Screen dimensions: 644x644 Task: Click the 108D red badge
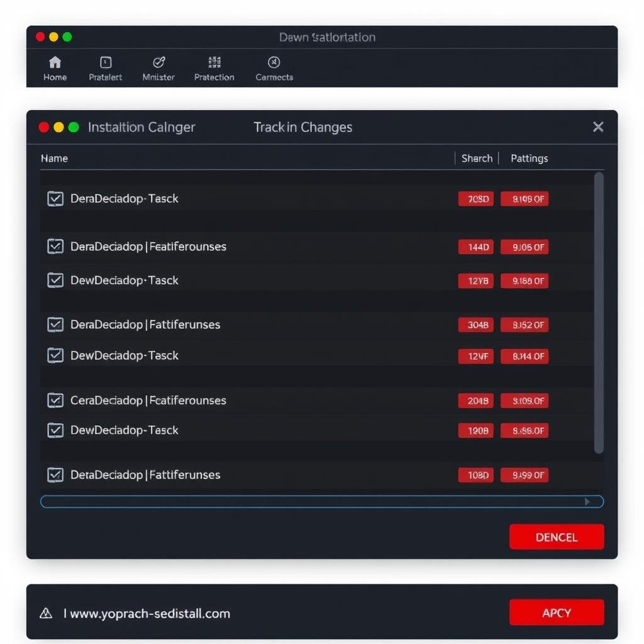coord(476,475)
